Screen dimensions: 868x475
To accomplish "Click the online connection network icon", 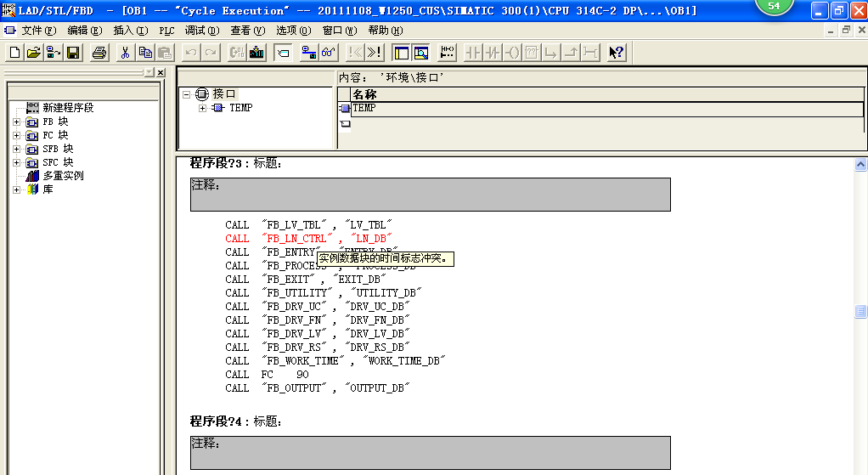I will tap(308, 53).
